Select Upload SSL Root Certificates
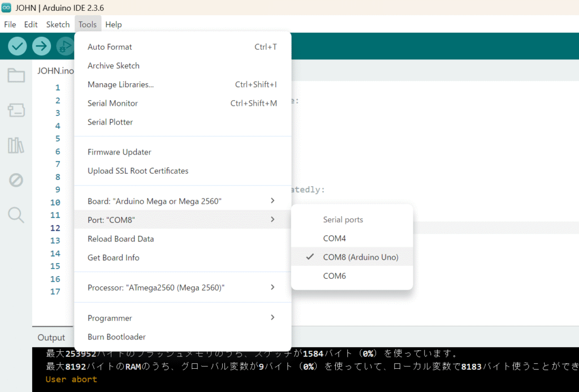Image resolution: width=579 pixels, height=392 pixels. point(183,171)
